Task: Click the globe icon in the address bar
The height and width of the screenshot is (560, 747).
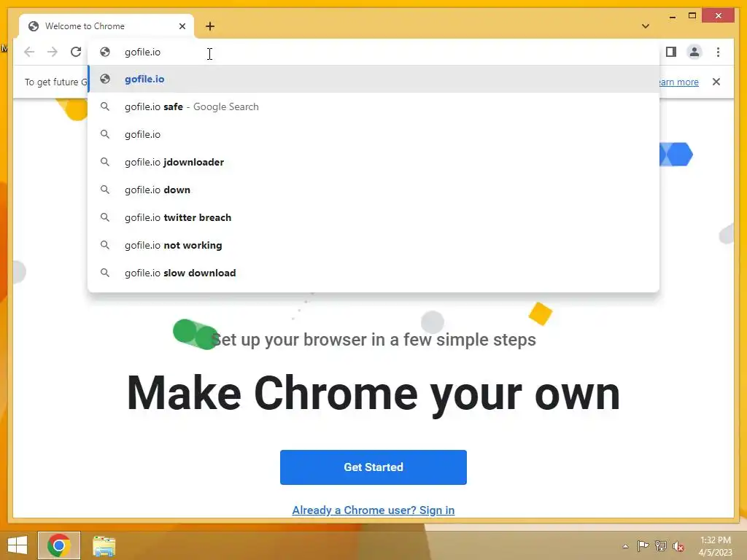Action: pos(105,52)
